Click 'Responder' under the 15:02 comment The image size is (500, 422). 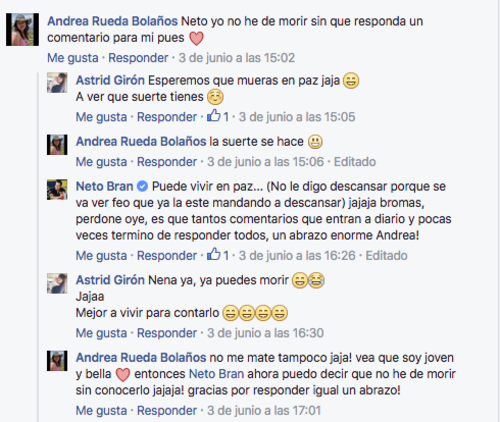pos(138,58)
